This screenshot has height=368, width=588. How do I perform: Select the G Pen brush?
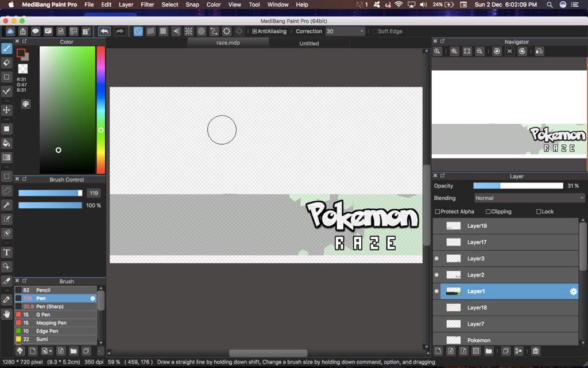56,315
